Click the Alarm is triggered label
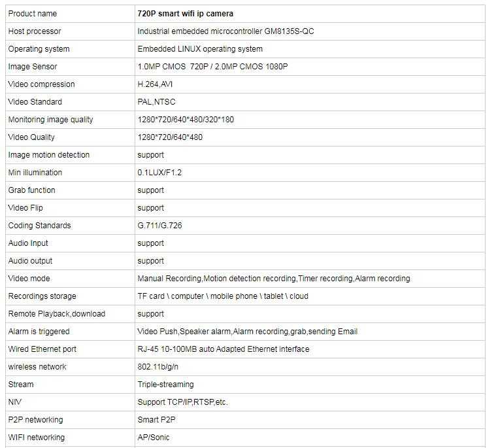Viewport: 496px width, 448px height. tap(39, 332)
